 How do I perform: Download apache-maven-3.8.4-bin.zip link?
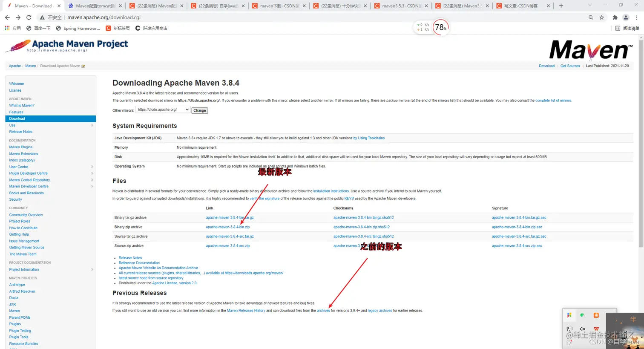(x=228, y=227)
